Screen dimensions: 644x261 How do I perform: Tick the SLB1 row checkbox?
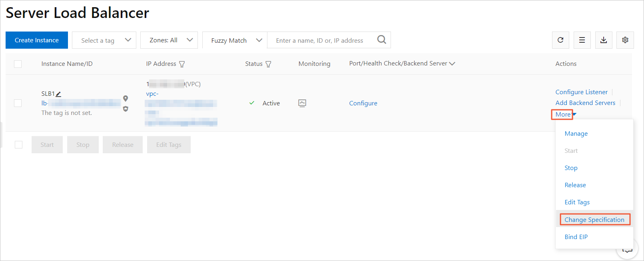point(18,103)
